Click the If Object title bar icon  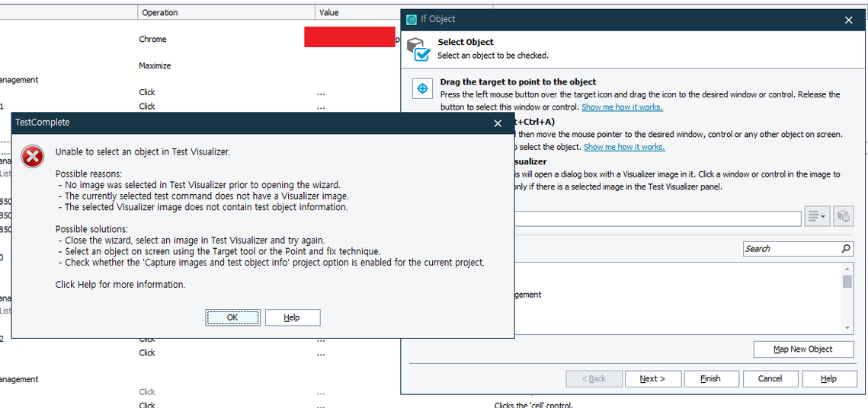412,20
